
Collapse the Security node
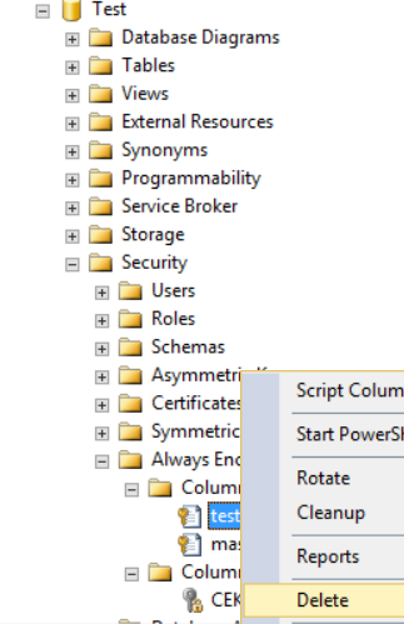tap(72, 264)
